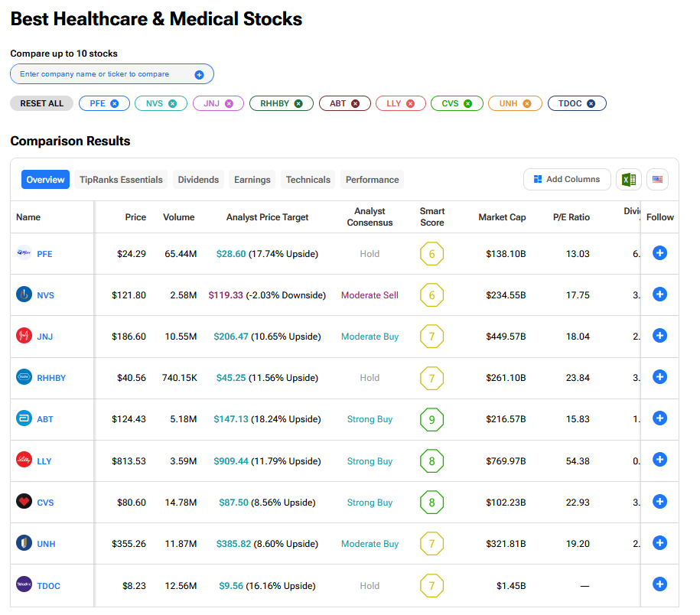Sort table by Market Cap column header
This screenshot has width=700, height=615.
click(x=502, y=217)
